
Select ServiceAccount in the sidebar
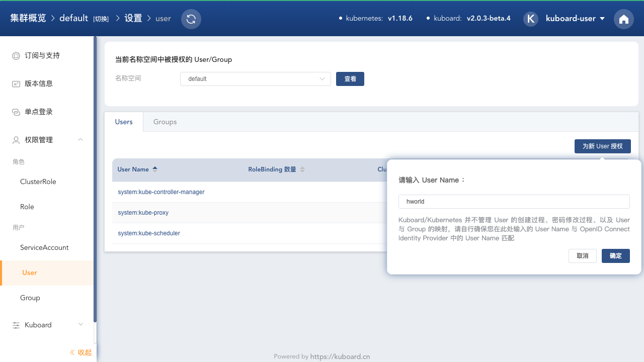pyautogui.click(x=44, y=247)
